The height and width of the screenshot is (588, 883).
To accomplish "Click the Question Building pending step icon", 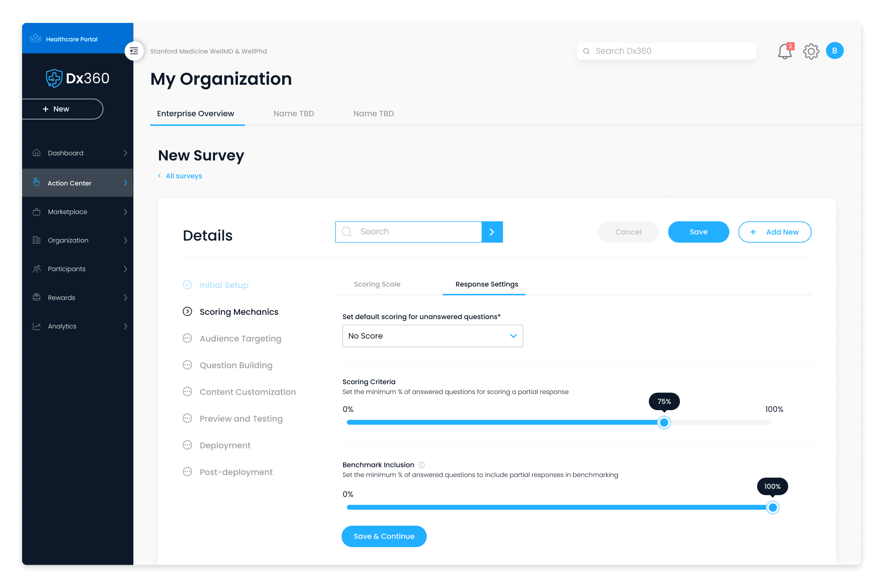I will pyautogui.click(x=188, y=365).
